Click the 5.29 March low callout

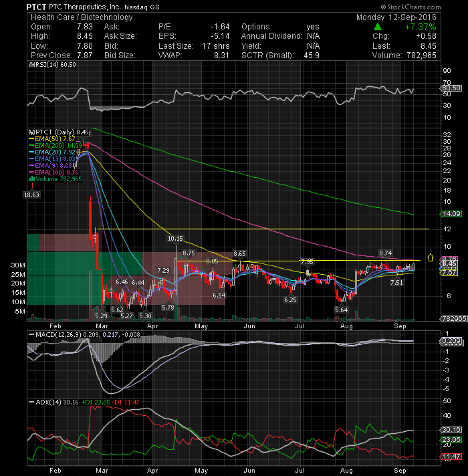[101, 316]
